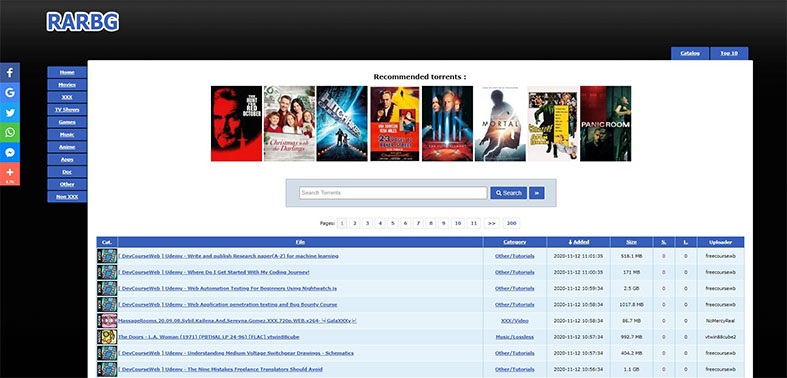787x378 pixels.
Task: Open TV Shows category menu item
Action: click(x=67, y=109)
